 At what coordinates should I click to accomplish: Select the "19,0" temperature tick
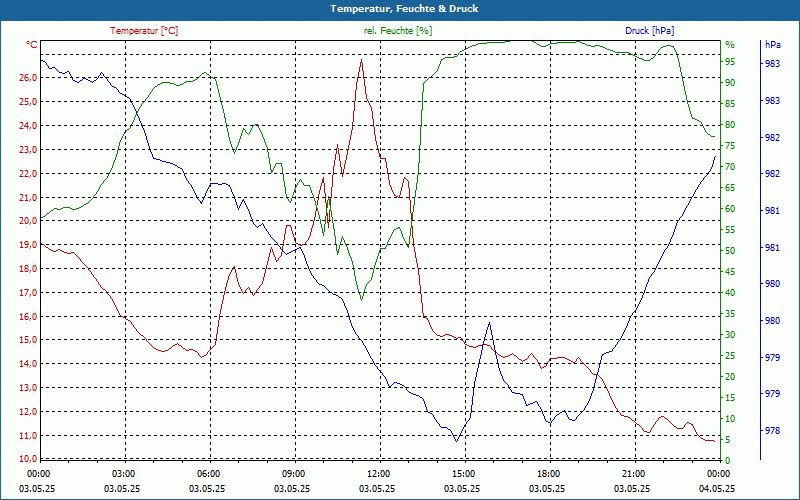tap(28, 245)
